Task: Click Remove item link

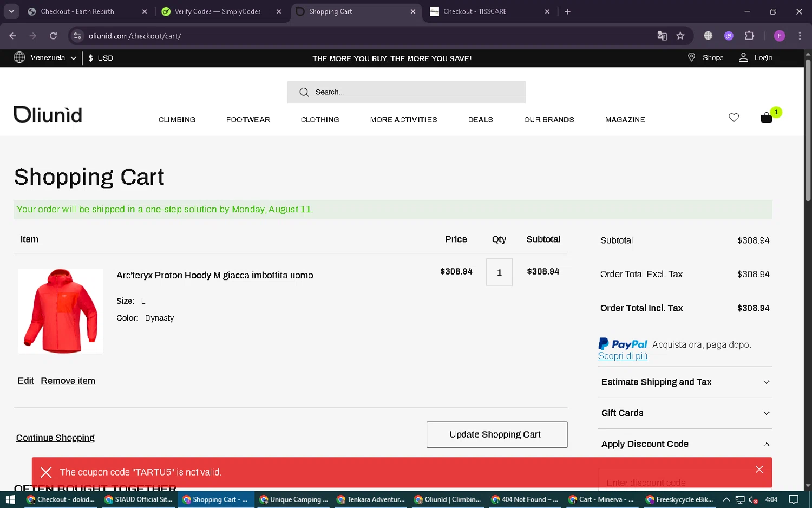Action: click(68, 381)
